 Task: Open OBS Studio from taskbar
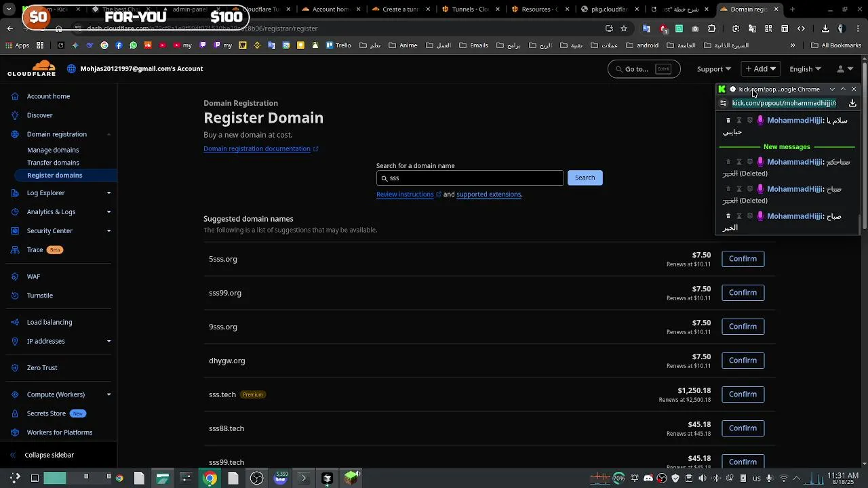(x=256, y=479)
